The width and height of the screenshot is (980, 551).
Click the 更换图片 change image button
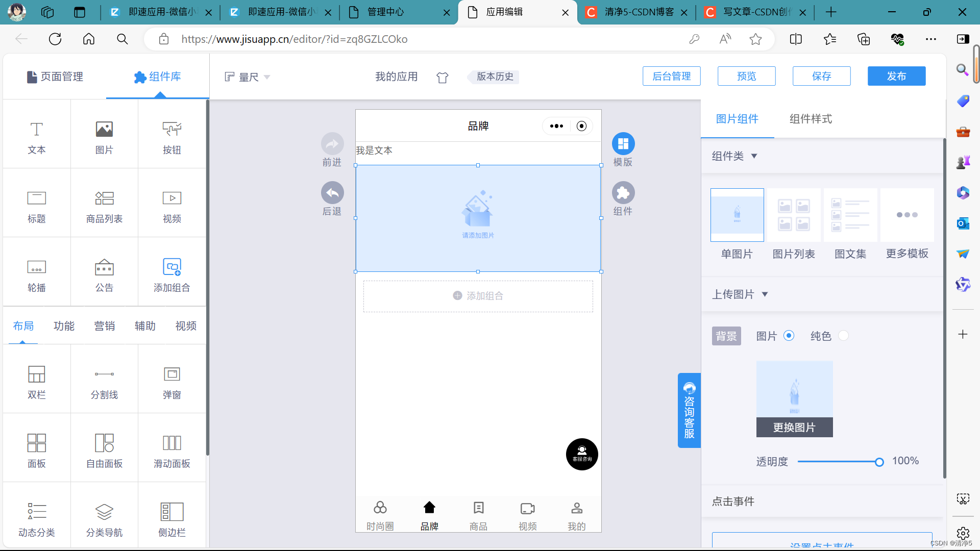(794, 428)
